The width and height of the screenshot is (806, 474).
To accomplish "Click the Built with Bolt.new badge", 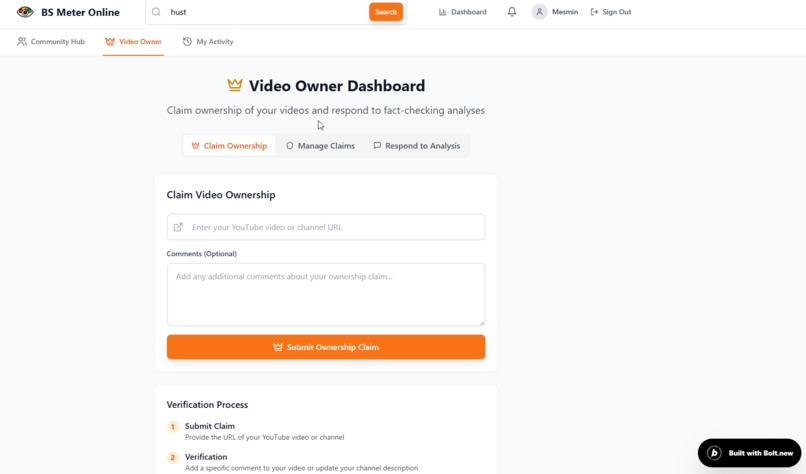I will pyautogui.click(x=749, y=453).
